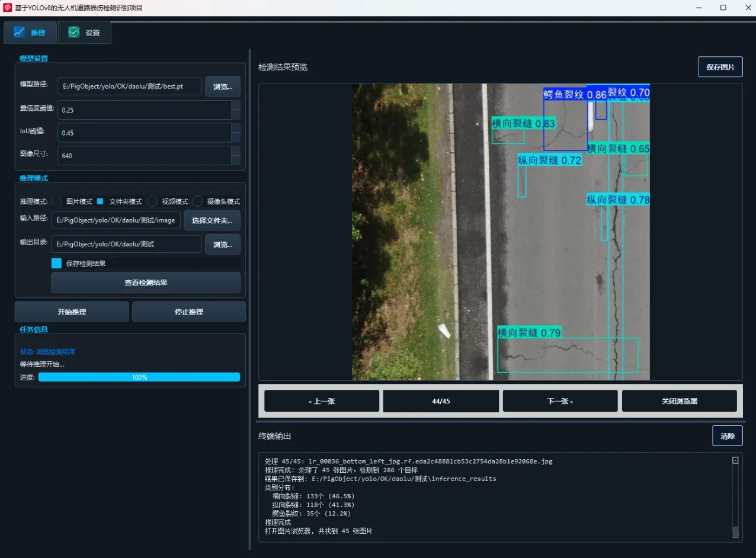Click the '横向裂缝 0.79' detection label

[x=529, y=332]
